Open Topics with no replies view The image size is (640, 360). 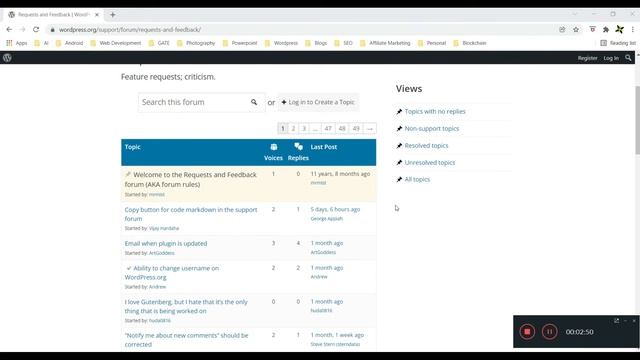click(x=435, y=111)
